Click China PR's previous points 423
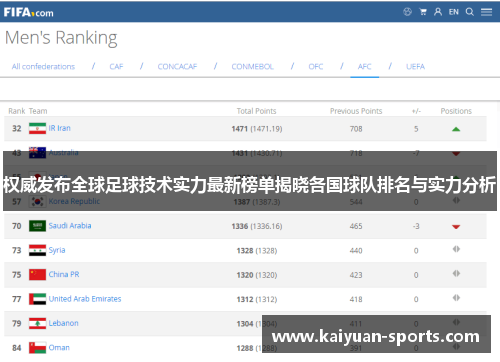 (356, 275)
